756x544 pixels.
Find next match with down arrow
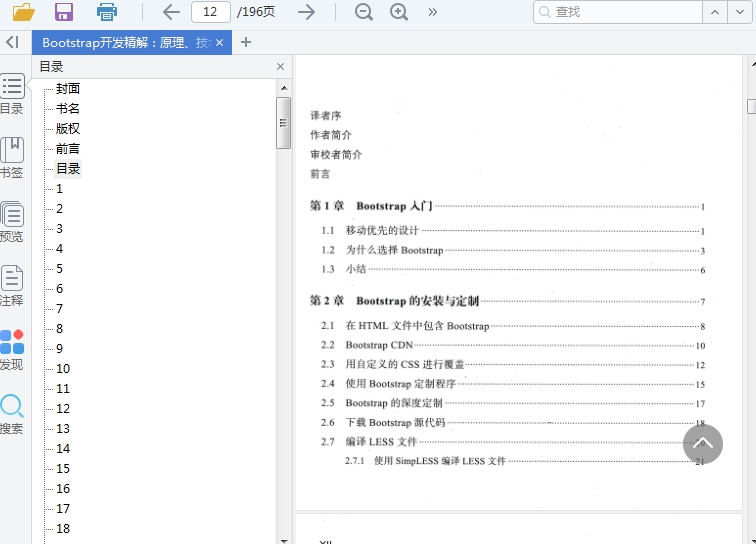pyautogui.click(x=740, y=12)
